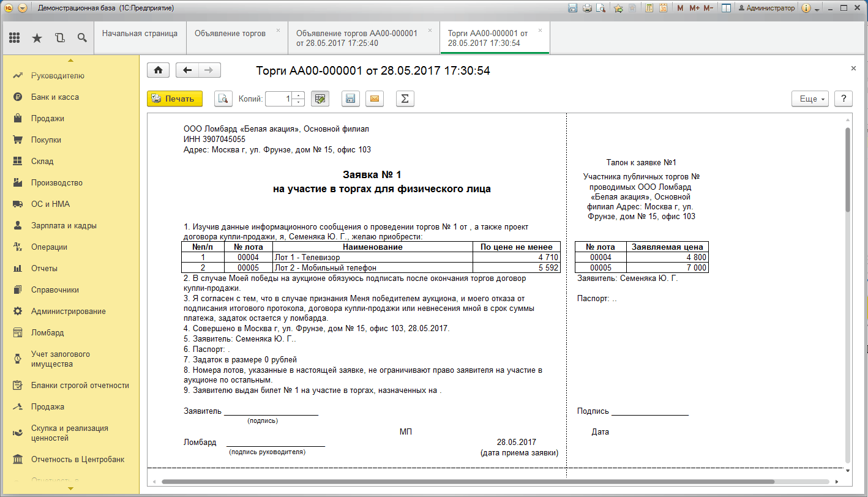Open dropdown arrow next to info icon
Screen dimensions: 868x497
(x=817, y=9)
